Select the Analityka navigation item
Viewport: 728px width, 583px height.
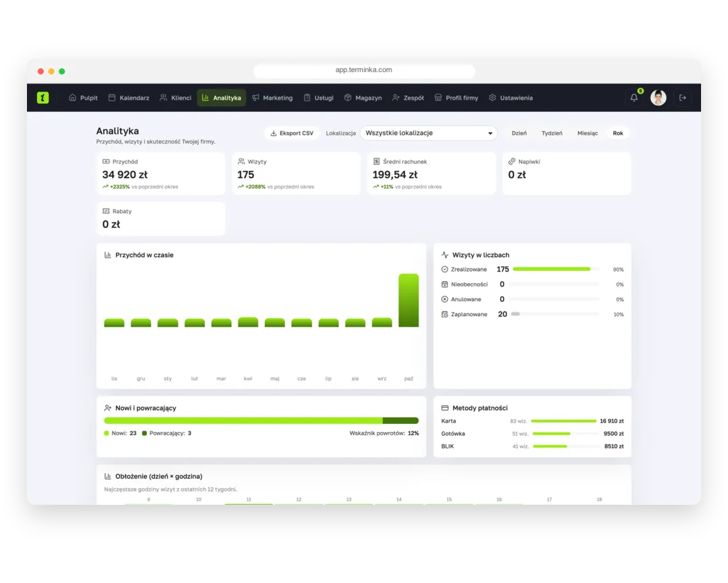222,98
